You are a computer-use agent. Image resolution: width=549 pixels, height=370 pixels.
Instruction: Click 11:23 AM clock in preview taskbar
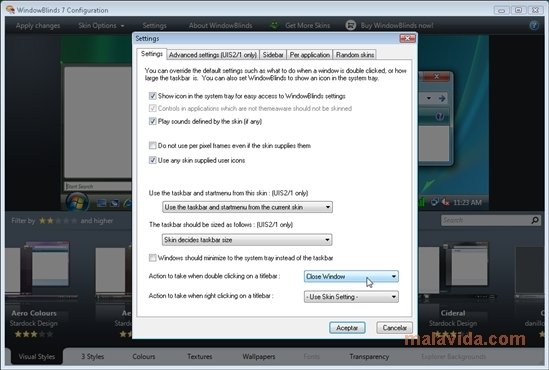coord(467,203)
